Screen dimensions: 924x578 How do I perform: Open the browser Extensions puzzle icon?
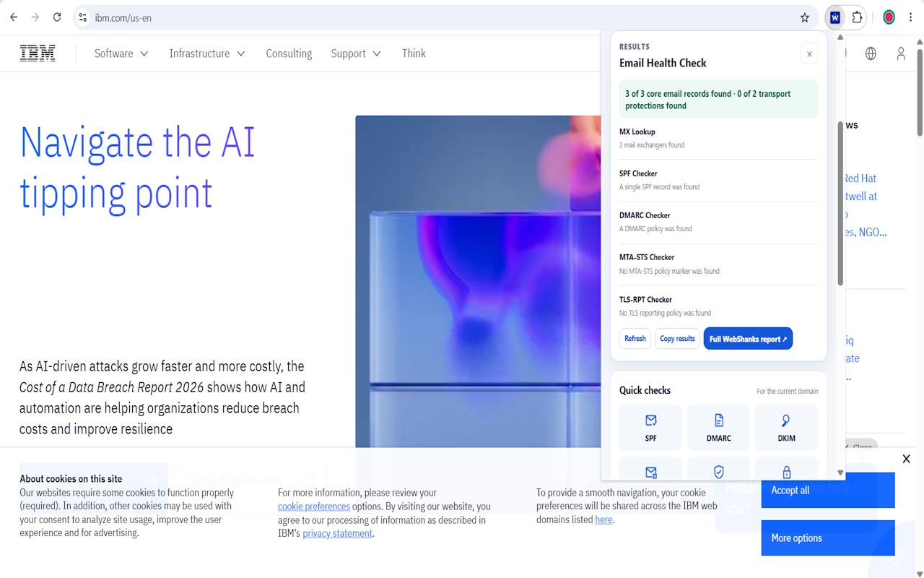[x=858, y=17]
